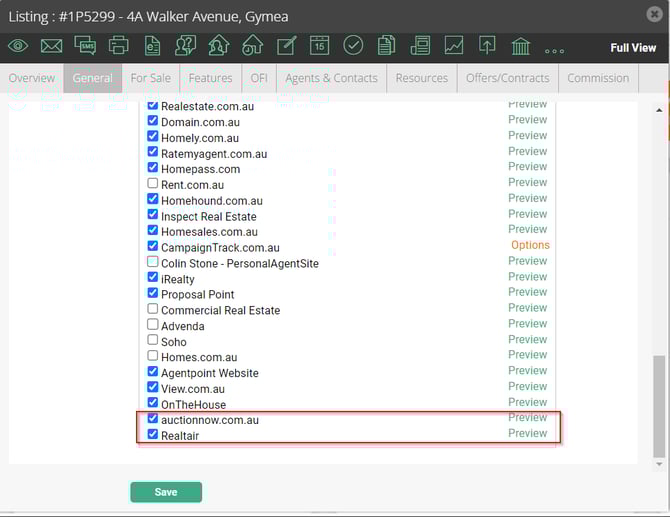Enable Commercial Real Estate checkbox

pos(153,308)
